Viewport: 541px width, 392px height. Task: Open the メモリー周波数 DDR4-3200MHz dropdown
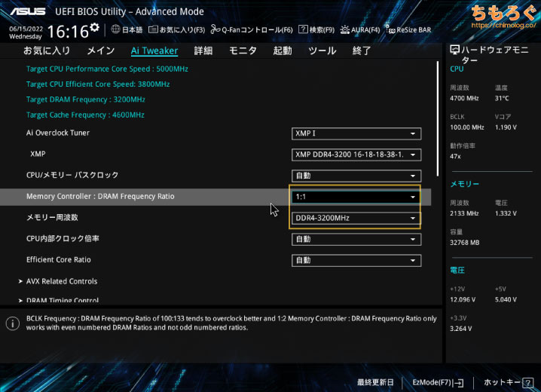[x=356, y=218]
